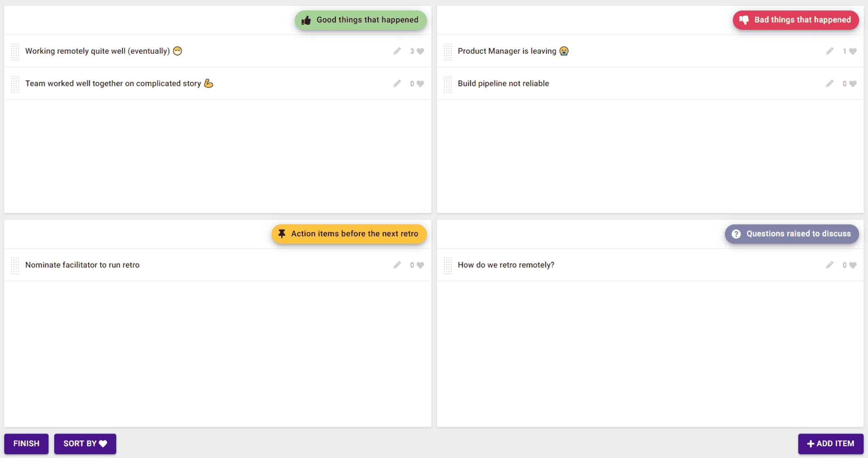Click drag handle of 'Nominate facilitator' item
The height and width of the screenshot is (458, 868).
15,265
